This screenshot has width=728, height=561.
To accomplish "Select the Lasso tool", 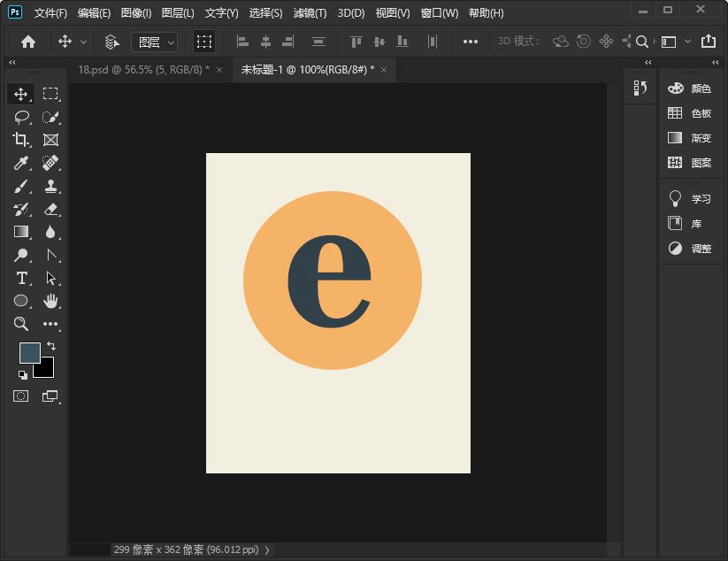I will 21,117.
